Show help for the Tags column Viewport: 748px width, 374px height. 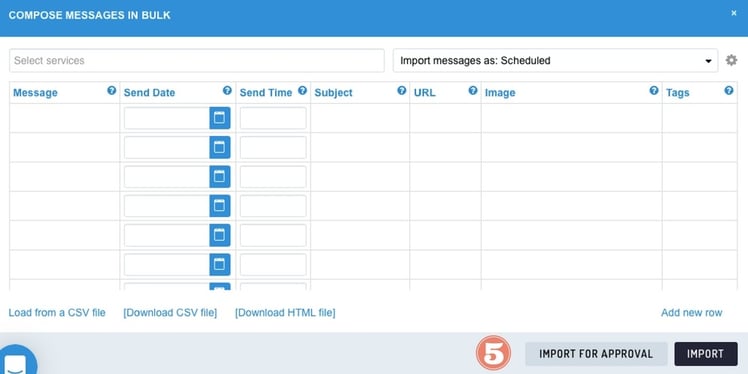pos(729,91)
